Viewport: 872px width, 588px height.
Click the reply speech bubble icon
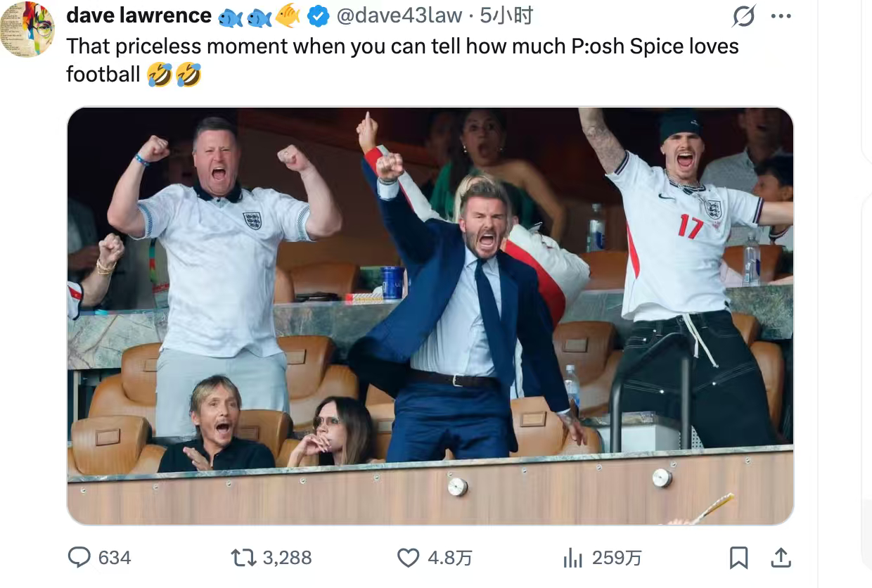coord(79,558)
